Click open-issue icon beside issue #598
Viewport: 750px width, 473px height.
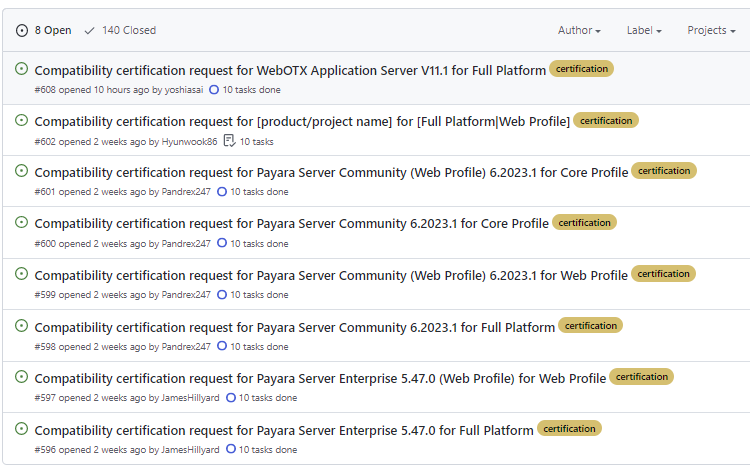[x=22, y=326]
